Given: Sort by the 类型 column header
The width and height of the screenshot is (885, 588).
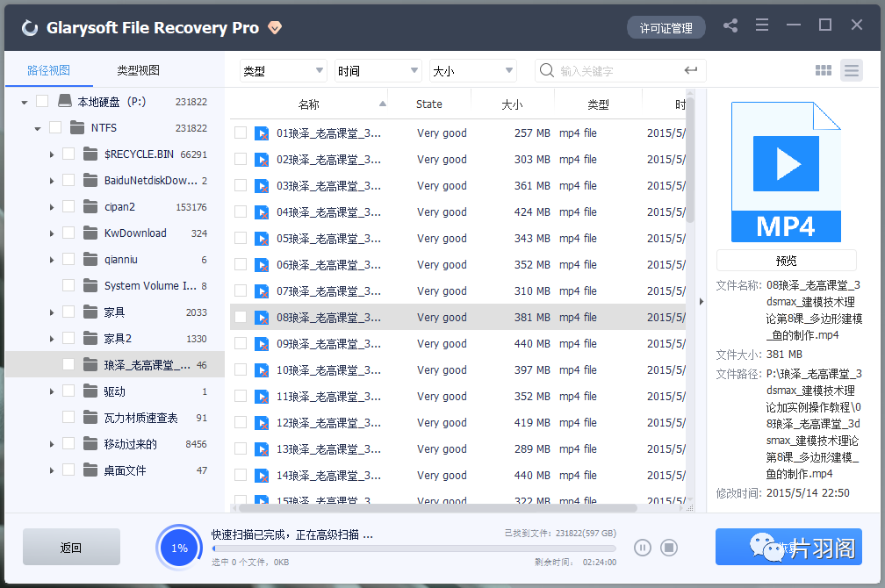Looking at the screenshot, I should (x=598, y=104).
